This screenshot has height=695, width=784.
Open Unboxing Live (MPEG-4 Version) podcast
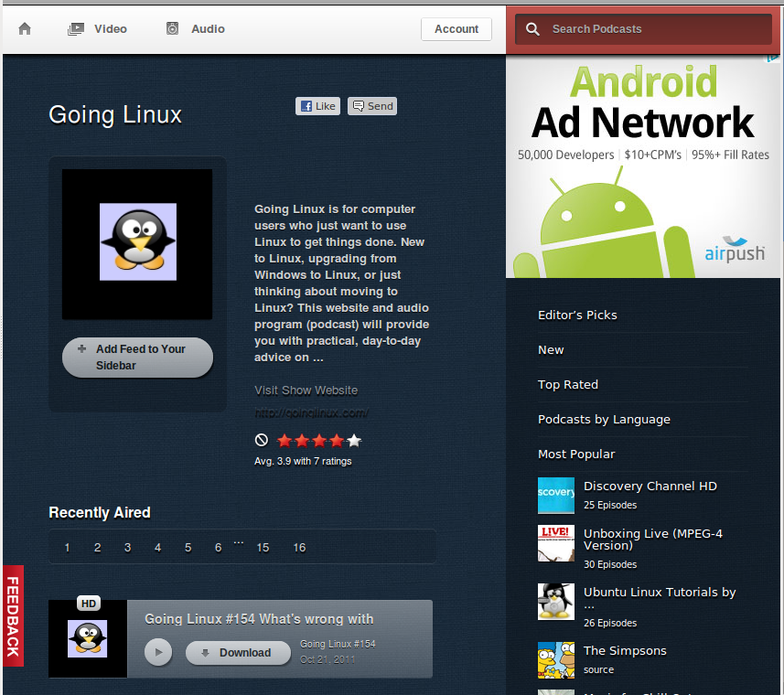pyautogui.click(x=653, y=540)
